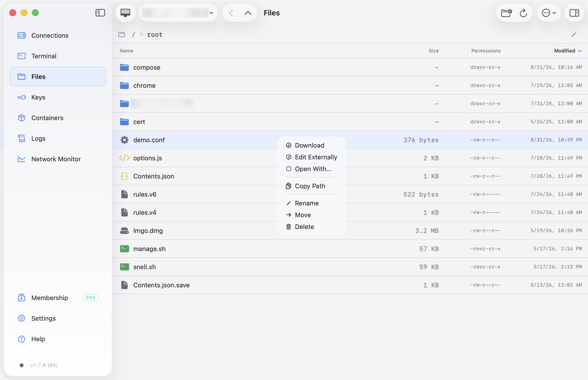Select the root breadcrumb segment
The image size is (588, 380).
click(x=155, y=35)
